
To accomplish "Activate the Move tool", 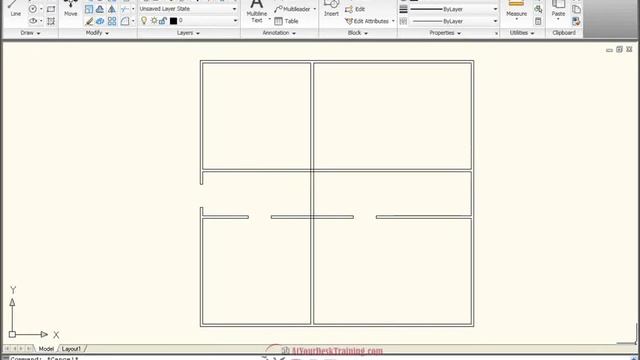I will (71, 8).
